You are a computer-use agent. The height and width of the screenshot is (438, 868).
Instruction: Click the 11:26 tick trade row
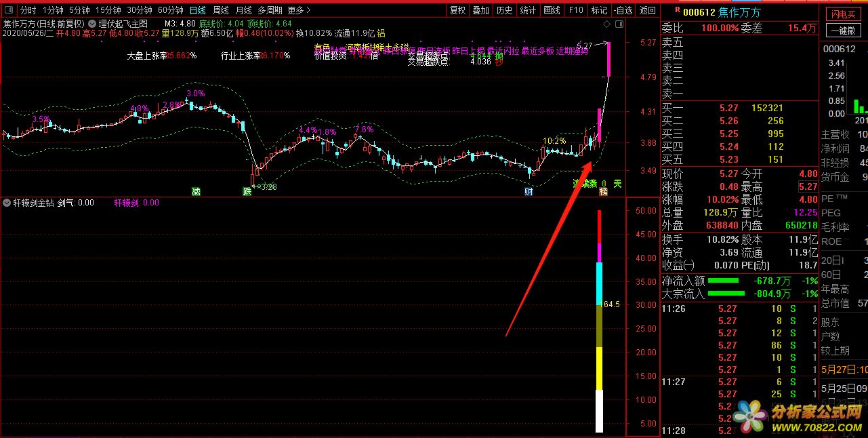tap(740, 308)
